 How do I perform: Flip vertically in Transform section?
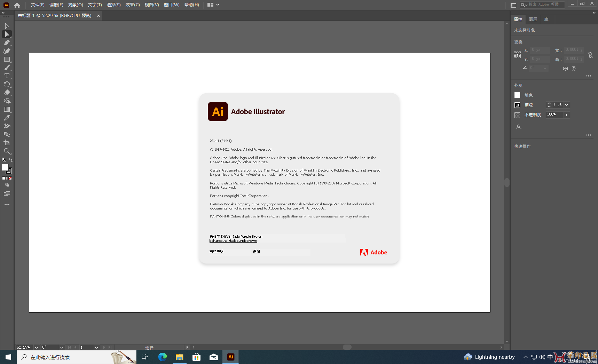pos(574,69)
